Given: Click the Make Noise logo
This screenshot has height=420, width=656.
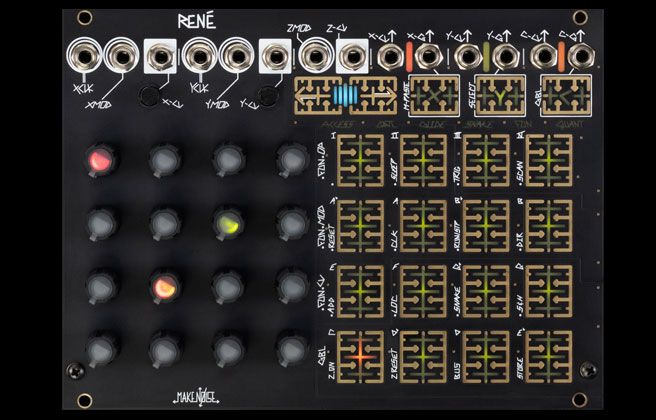Looking at the screenshot, I should (x=196, y=397).
